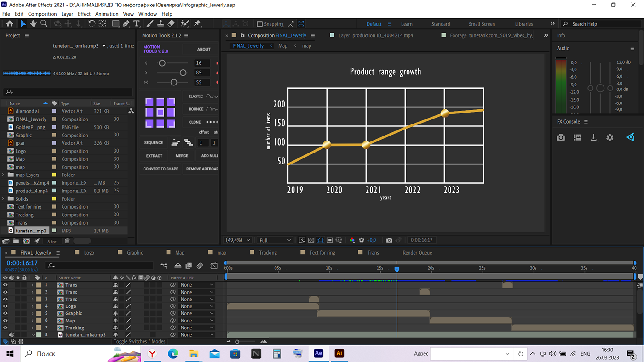The width and height of the screenshot is (644, 362).
Task: Activate the Eraser tool
Action: pyautogui.click(x=171, y=23)
